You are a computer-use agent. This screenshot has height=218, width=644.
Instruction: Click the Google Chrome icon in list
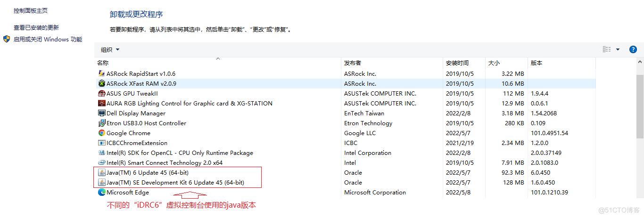(101, 133)
